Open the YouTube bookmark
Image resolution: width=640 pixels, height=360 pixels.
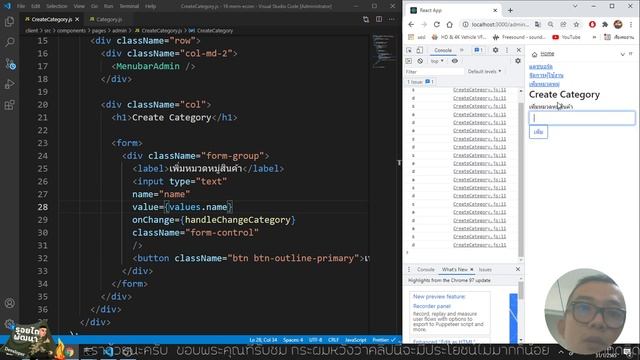click(566, 37)
